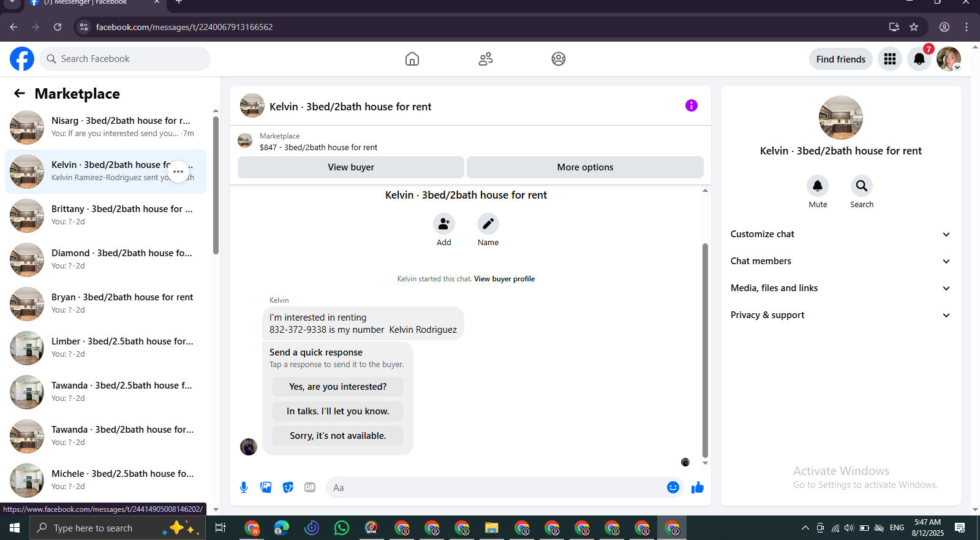Go back using the Marketplace back arrow
980x540 pixels.
coord(20,93)
